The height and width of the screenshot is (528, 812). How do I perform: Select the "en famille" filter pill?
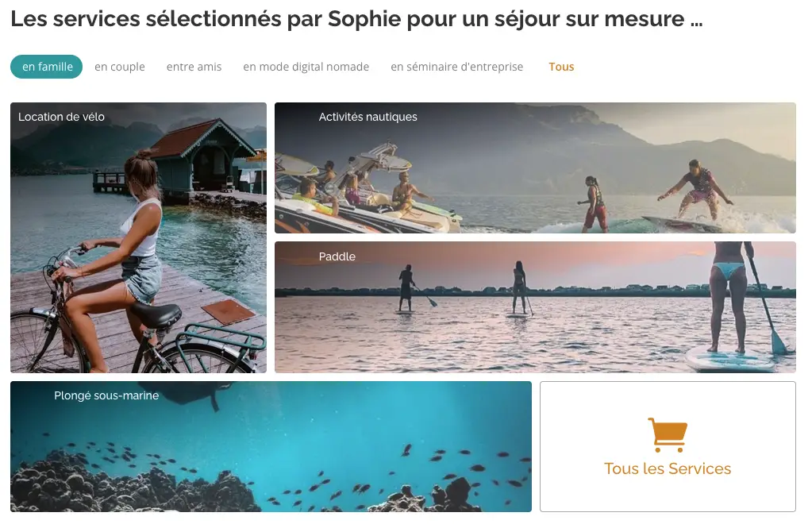(47, 67)
